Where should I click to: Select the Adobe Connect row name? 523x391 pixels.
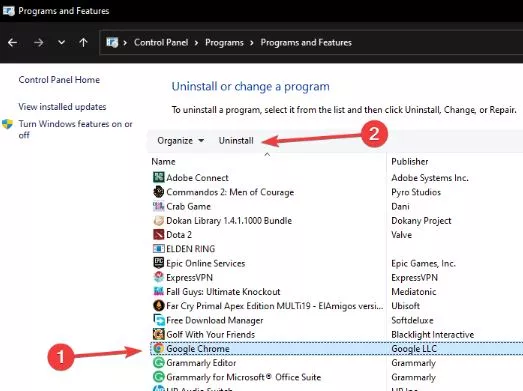pyautogui.click(x=197, y=177)
